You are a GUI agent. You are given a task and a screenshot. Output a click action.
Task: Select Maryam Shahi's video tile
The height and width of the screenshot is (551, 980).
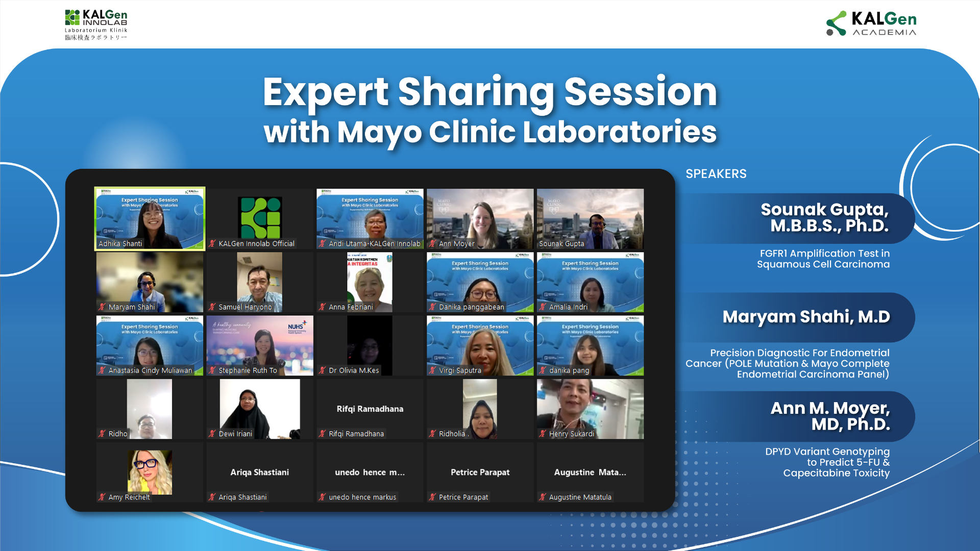pyautogui.click(x=150, y=282)
